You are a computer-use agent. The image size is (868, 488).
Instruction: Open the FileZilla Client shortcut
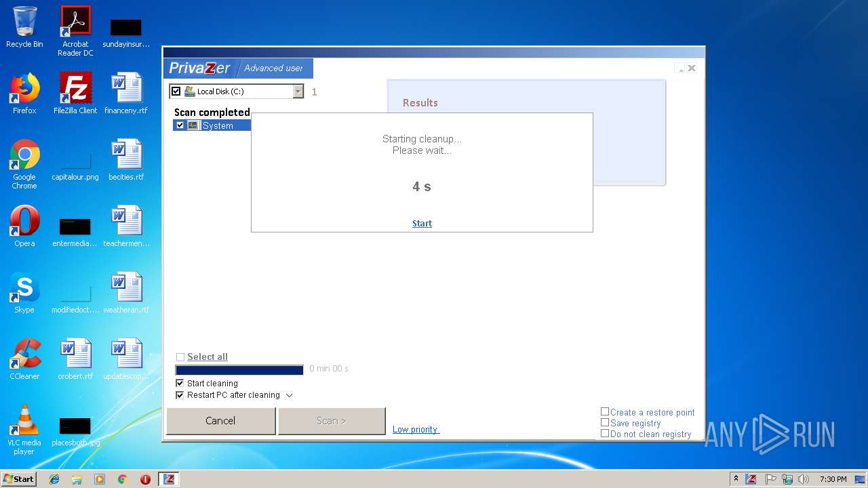tap(75, 94)
